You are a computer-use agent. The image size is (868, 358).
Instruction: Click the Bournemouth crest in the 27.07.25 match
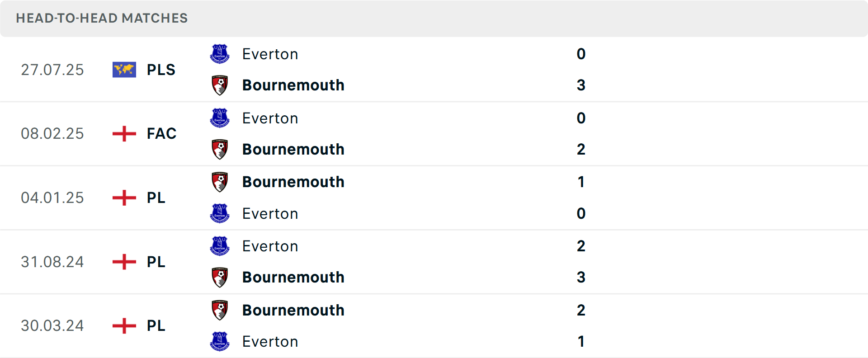point(220,85)
